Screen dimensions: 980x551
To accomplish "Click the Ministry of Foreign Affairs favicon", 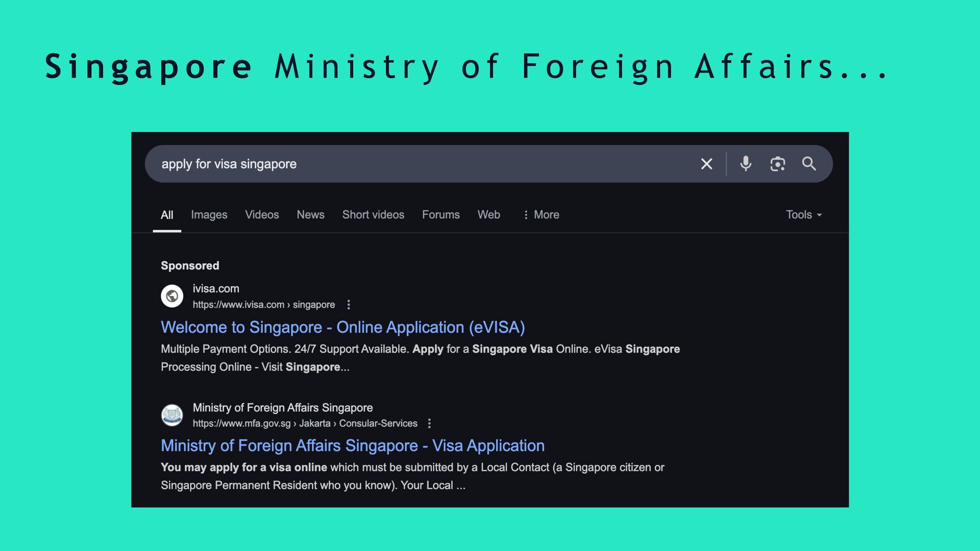I will pos(172,415).
